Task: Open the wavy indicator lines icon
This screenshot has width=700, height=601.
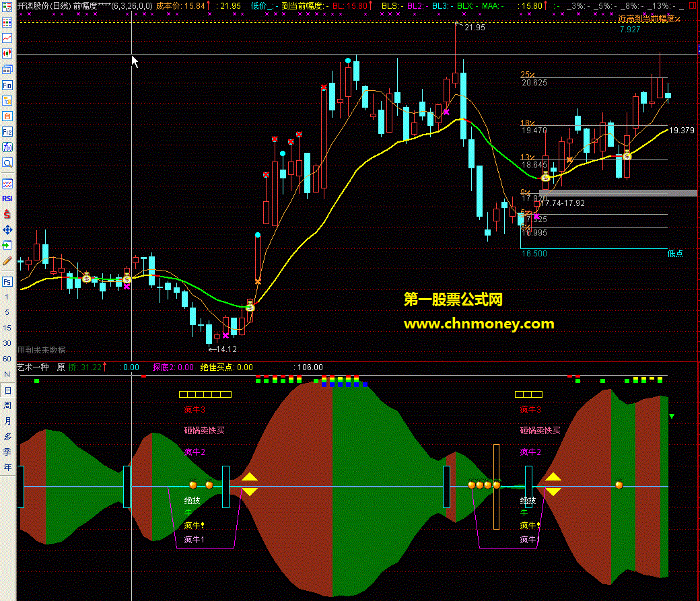Action: click(x=7, y=184)
